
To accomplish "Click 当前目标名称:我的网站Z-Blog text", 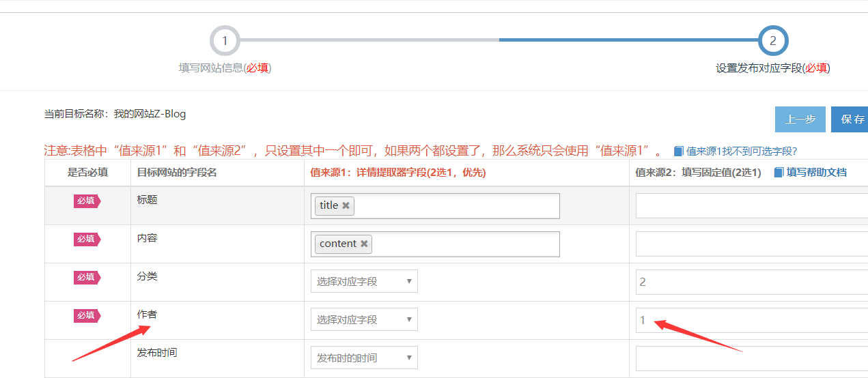I will [115, 114].
